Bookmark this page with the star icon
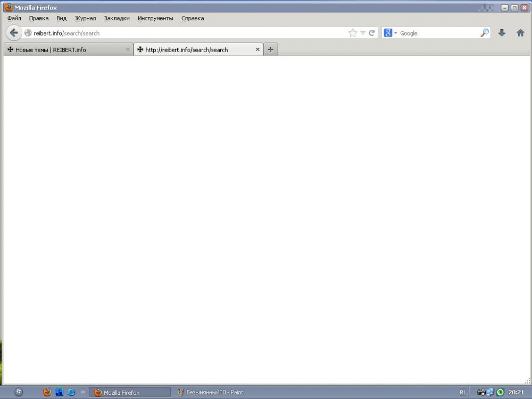The image size is (532, 399). point(353,33)
